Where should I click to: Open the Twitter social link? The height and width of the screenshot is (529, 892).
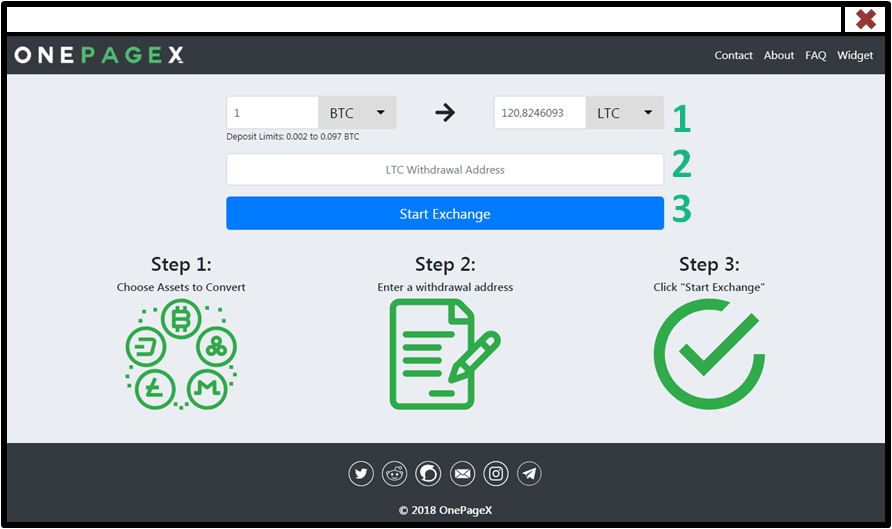coord(361,473)
